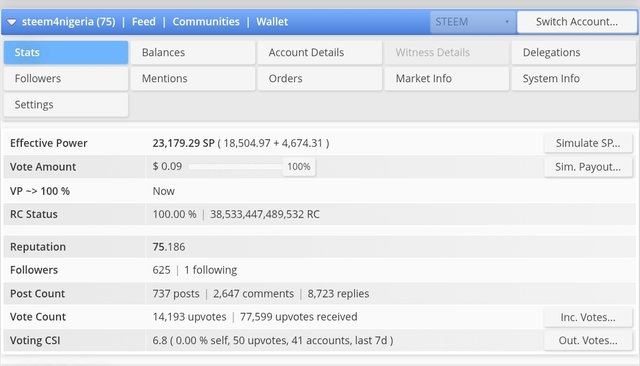The width and height of the screenshot is (640, 366).
Task: Click the Simulate SP button
Action: pos(588,143)
